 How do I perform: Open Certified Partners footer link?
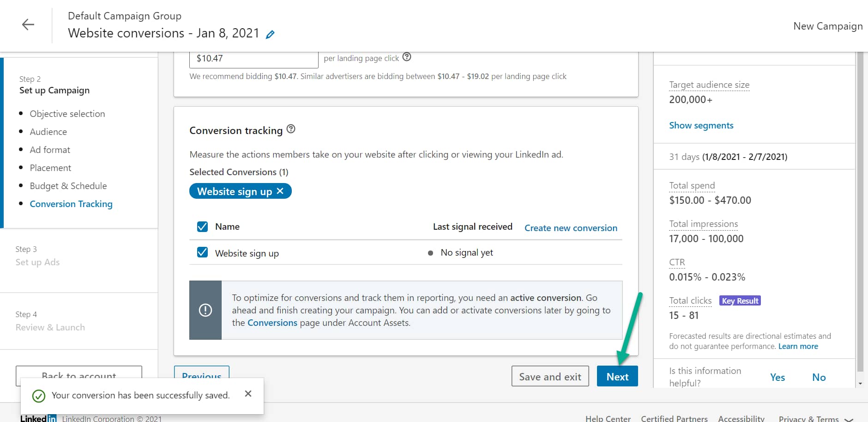(x=674, y=419)
